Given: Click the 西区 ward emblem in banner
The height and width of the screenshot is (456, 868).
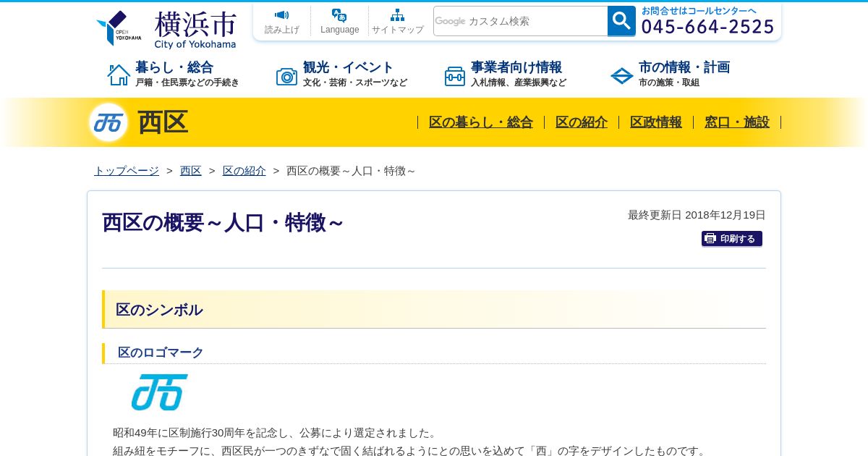Looking at the screenshot, I should click(109, 122).
